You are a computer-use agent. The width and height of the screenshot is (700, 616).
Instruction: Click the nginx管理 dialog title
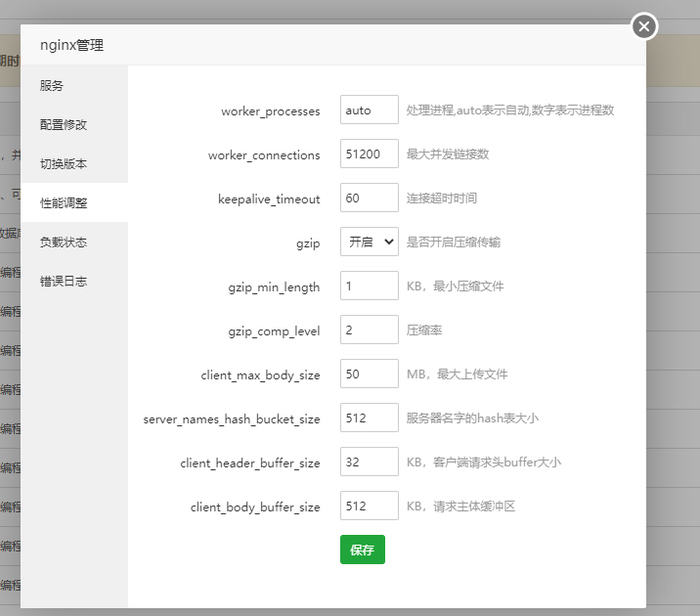pos(72,45)
